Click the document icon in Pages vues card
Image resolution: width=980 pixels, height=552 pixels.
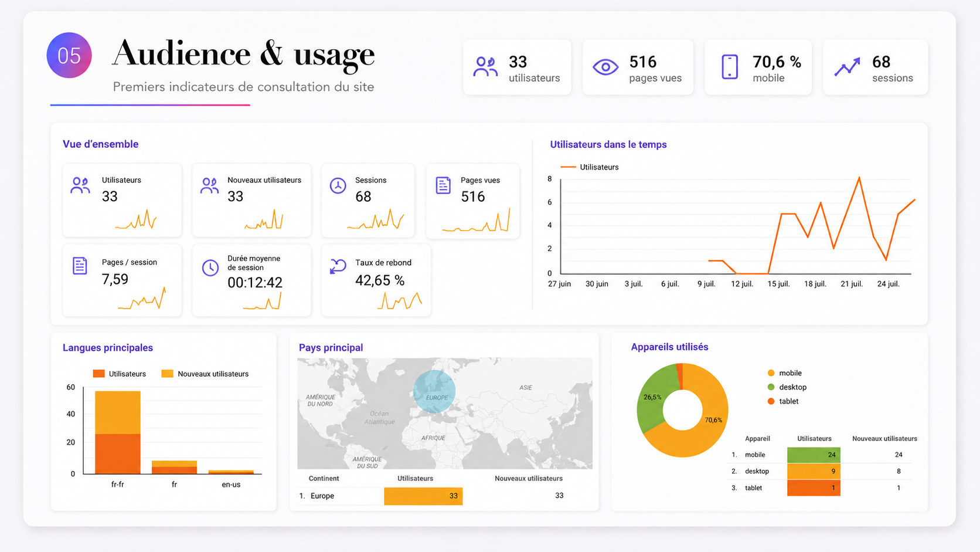tap(443, 185)
